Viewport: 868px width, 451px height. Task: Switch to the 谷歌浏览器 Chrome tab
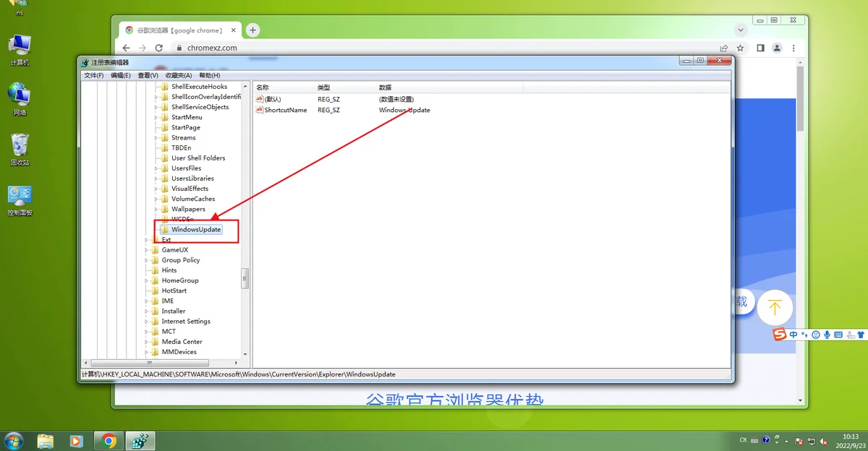(179, 30)
